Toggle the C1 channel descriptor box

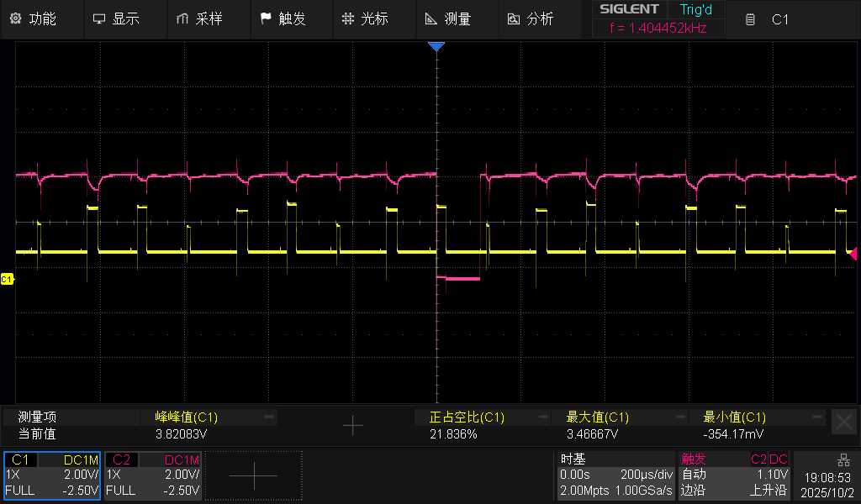pyautogui.click(x=52, y=475)
